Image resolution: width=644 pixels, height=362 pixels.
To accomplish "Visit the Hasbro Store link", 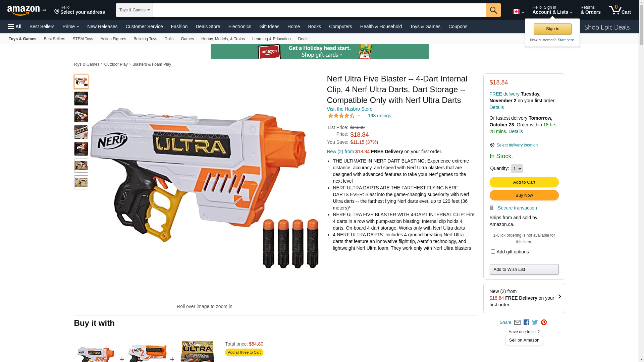I will point(350,109).
